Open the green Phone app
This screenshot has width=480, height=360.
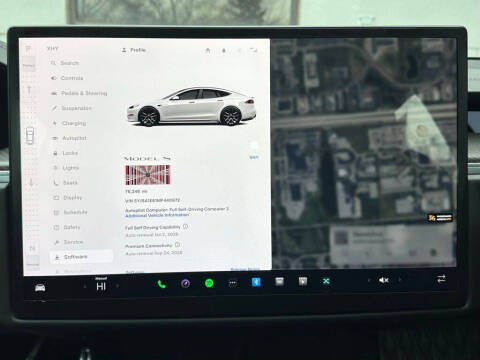point(161,284)
